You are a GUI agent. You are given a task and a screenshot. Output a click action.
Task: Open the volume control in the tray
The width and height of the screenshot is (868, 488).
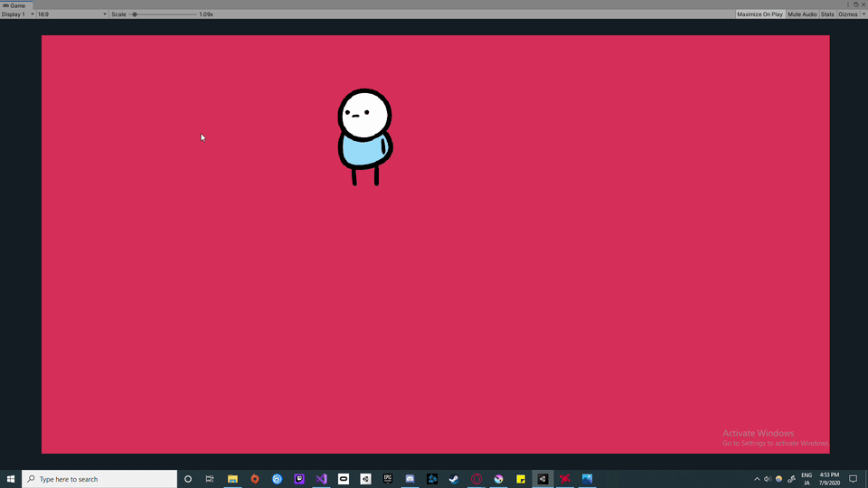tap(768, 479)
